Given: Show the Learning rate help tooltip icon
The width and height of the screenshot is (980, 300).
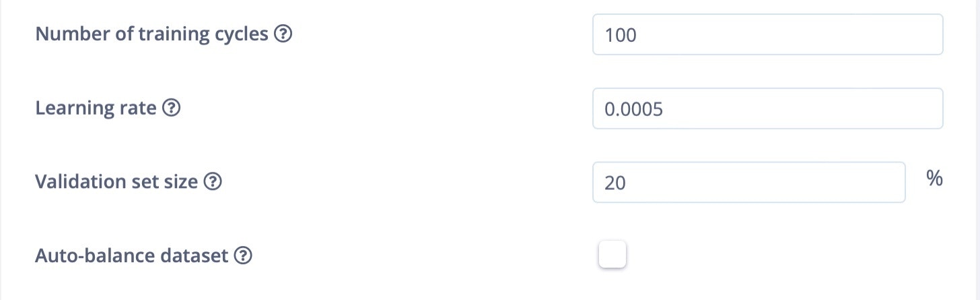Looking at the screenshot, I should click(x=172, y=108).
